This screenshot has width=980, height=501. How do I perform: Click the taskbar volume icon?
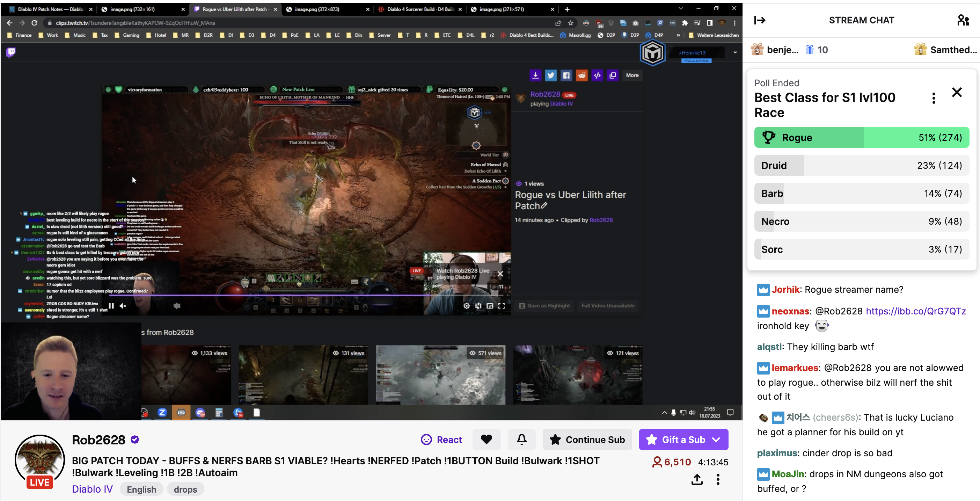coord(692,412)
